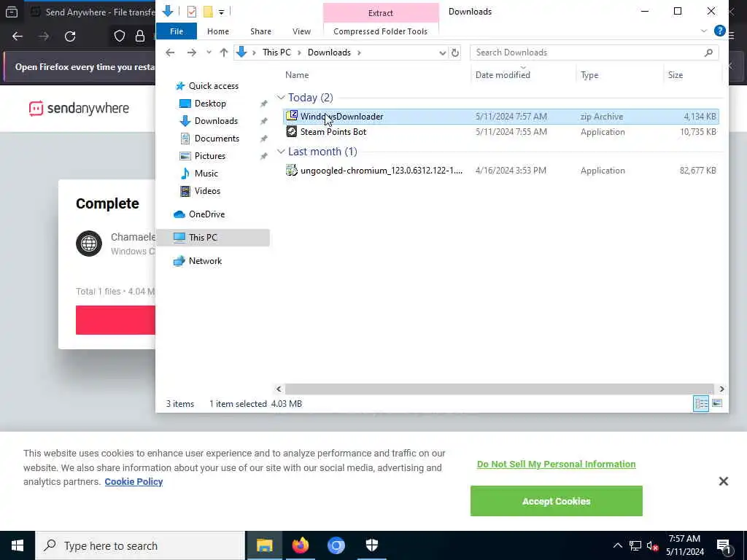Click the Quick access star icon
This screenshot has width=747, height=560.
click(x=180, y=86)
